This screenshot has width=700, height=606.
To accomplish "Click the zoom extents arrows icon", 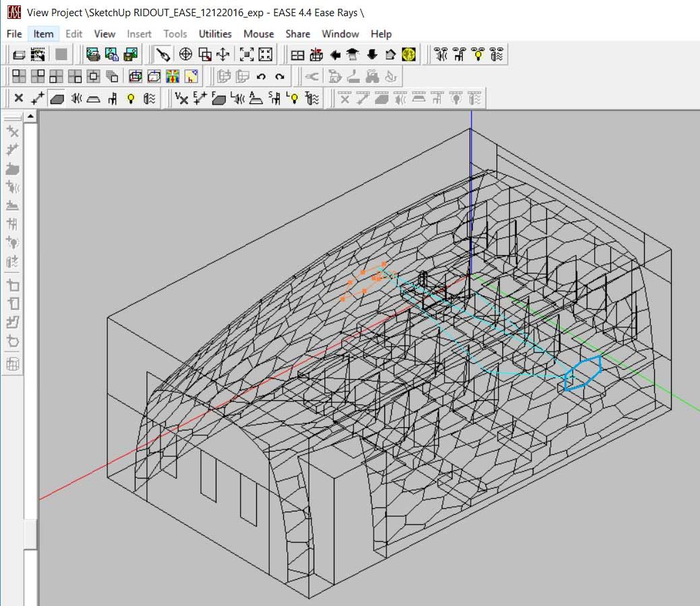I will tap(265, 55).
